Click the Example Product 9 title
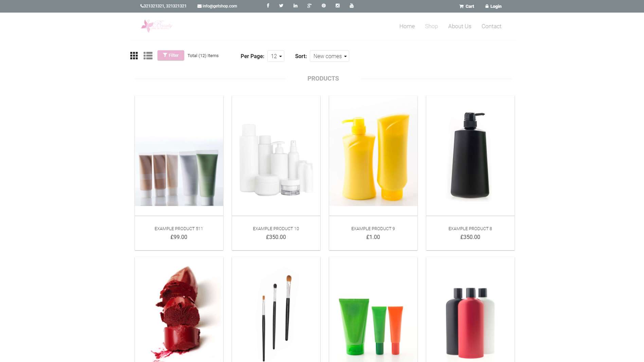The width and height of the screenshot is (644, 362). (373, 229)
